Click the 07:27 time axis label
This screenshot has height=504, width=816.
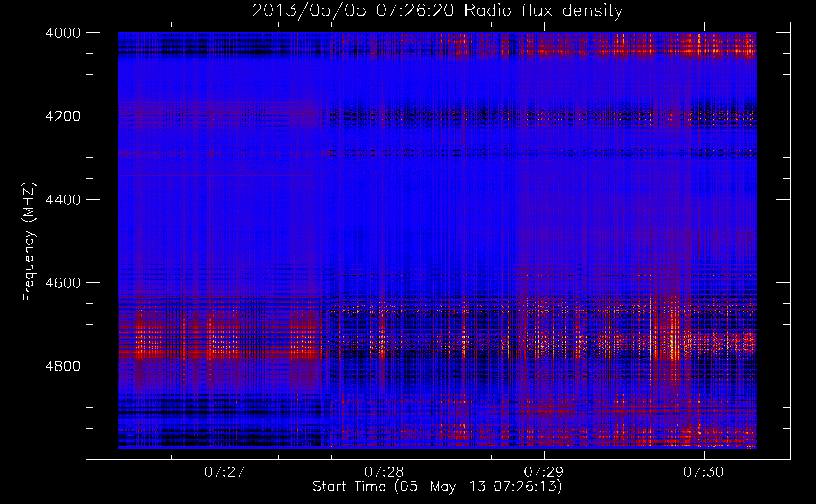coord(224,472)
